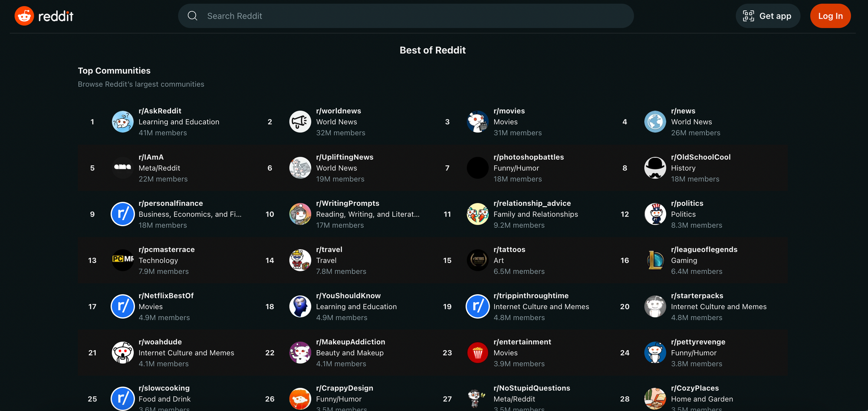Open r/pcmasterrace PCMR avatar
Screen dimensions: 868x411
[x=123, y=260]
